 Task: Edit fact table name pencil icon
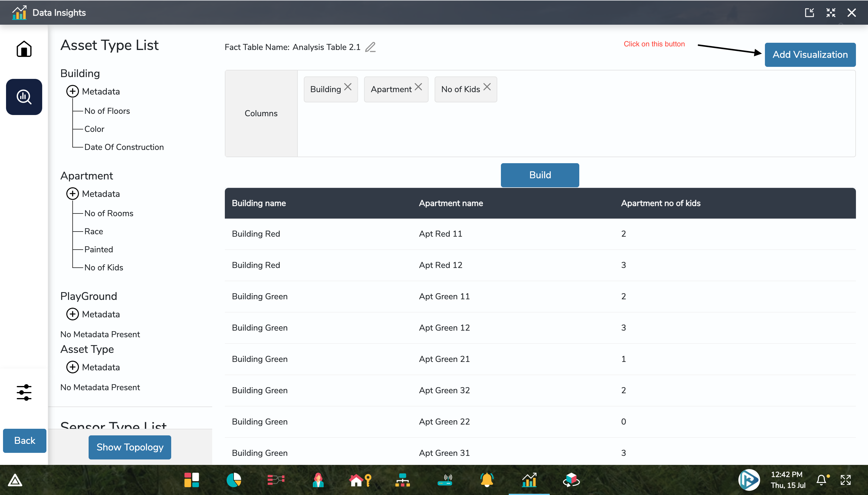tap(370, 47)
